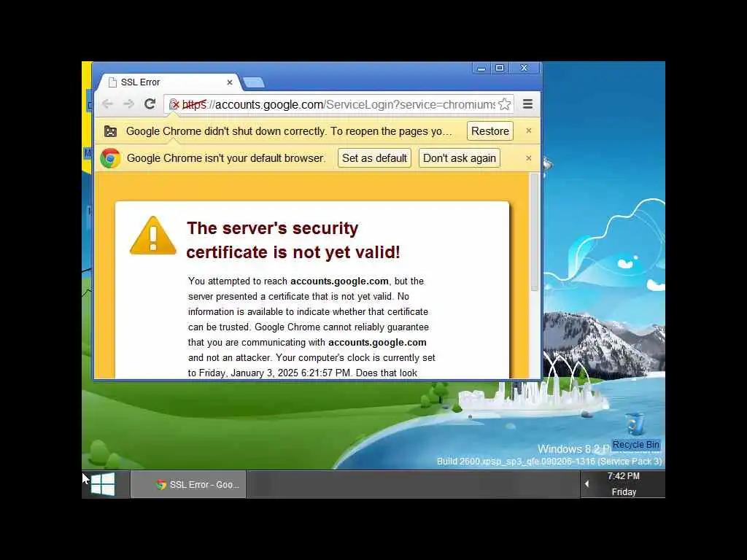Reload the page with refresh icon
The image size is (747, 560).
[150, 104]
